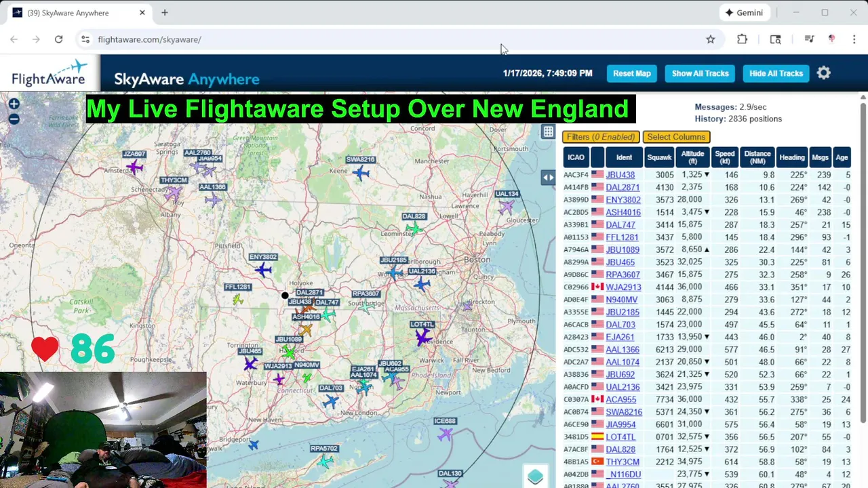868x488 pixels.
Task: Sort table by ICAO column header
Action: tap(576, 157)
